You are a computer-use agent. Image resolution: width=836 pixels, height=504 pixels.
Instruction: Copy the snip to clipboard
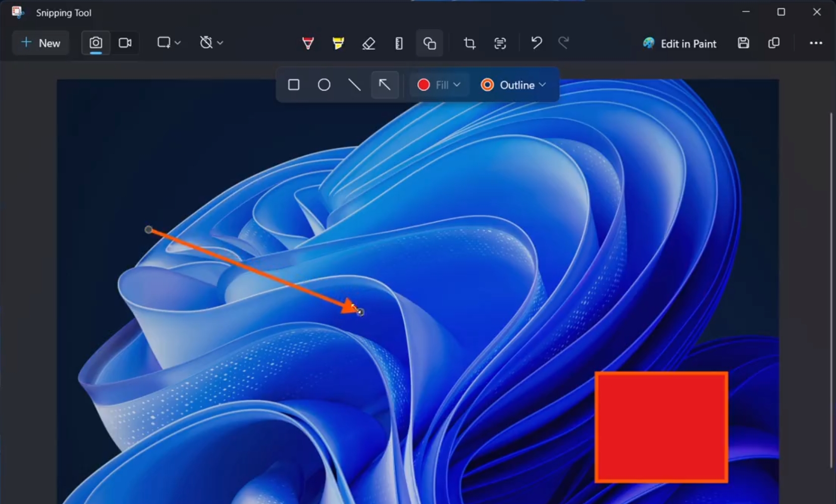coord(774,43)
